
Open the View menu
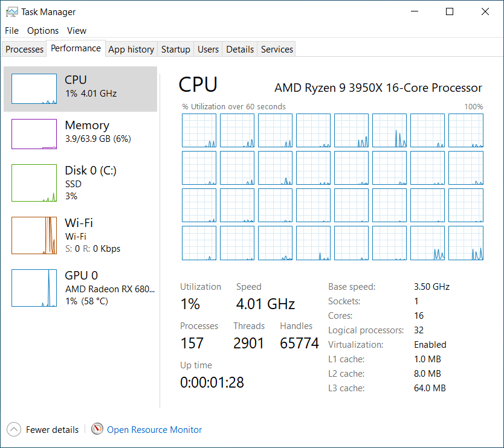[x=77, y=31]
